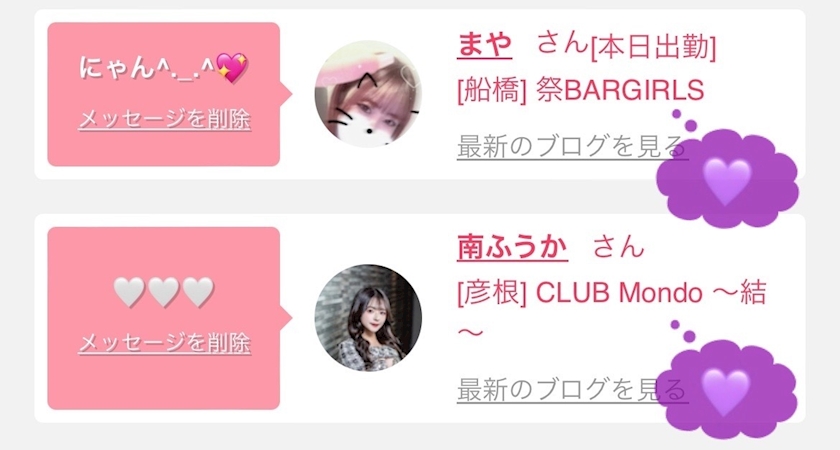Click the middle white heart emoji
The image size is (840, 450).
163,292
